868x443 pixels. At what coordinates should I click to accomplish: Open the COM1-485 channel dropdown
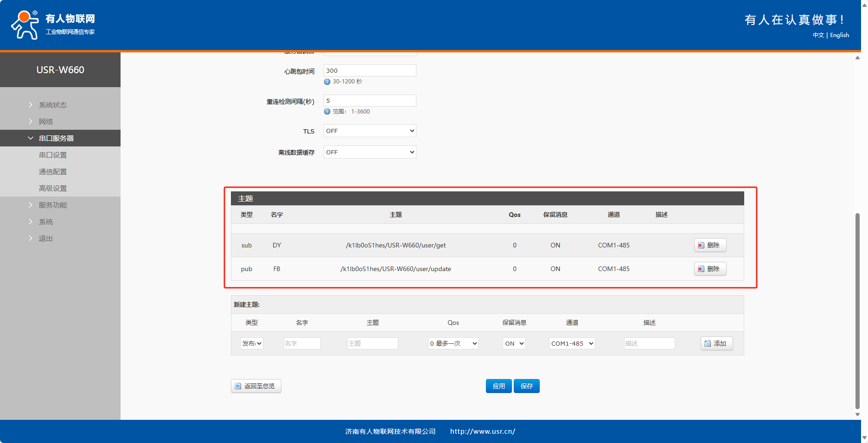pos(572,343)
